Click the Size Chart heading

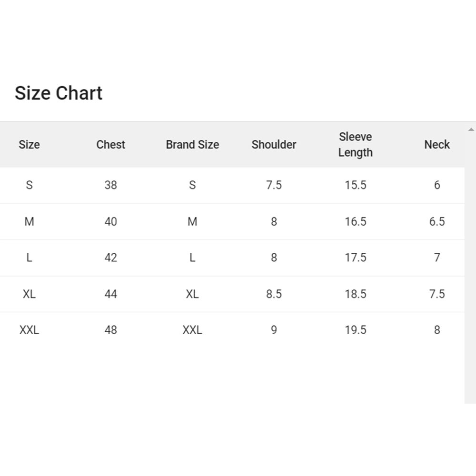click(59, 93)
